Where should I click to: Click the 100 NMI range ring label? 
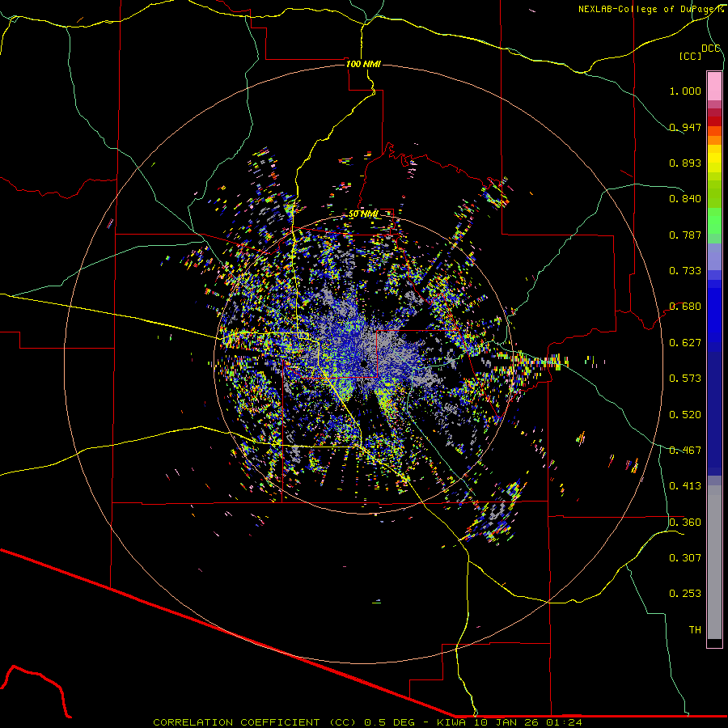point(363,64)
